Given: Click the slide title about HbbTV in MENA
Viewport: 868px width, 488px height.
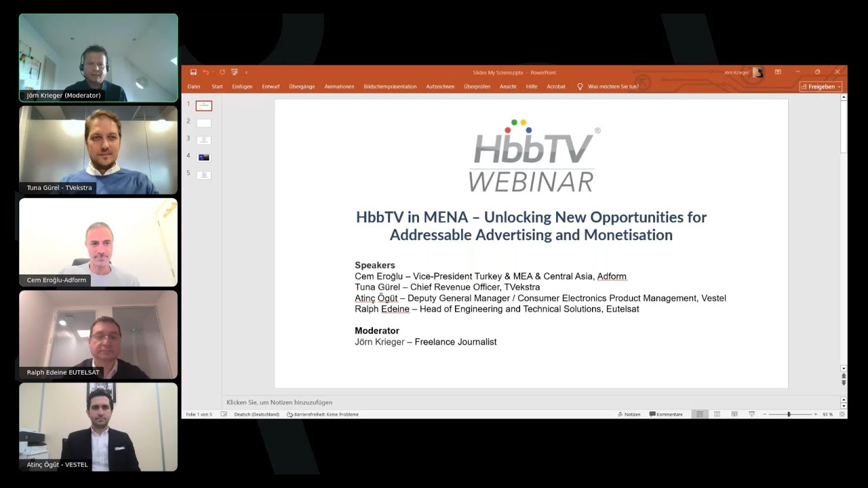Looking at the screenshot, I should click(531, 226).
